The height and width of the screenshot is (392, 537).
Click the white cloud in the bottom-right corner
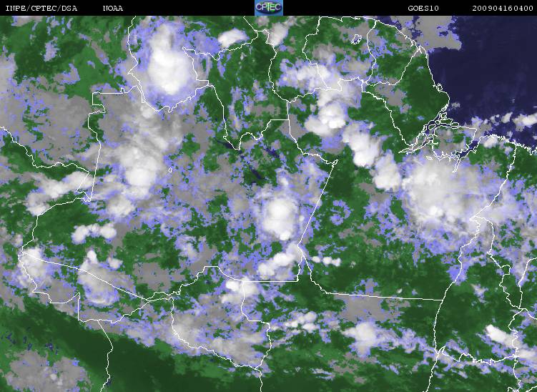tap(501, 335)
